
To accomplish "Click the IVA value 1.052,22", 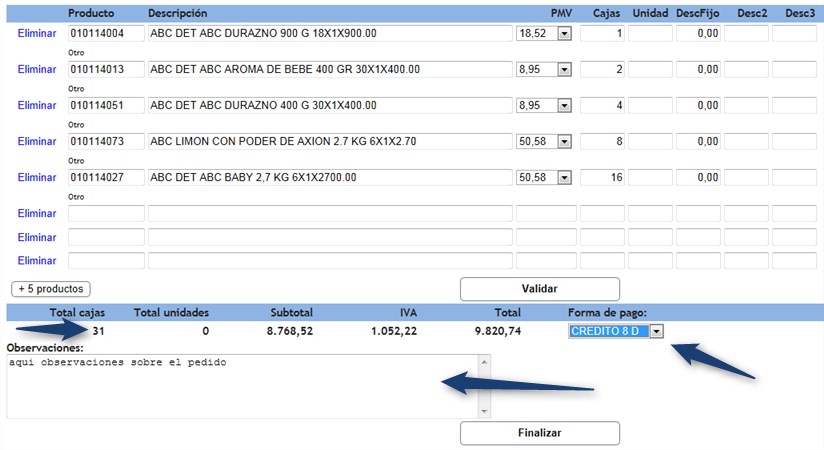I will pyautogui.click(x=394, y=331).
